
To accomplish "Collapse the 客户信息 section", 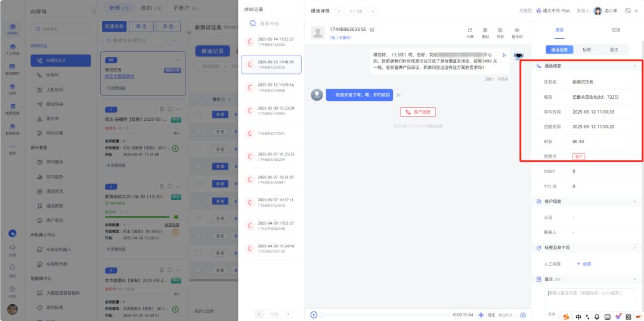I will pos(634,202).
